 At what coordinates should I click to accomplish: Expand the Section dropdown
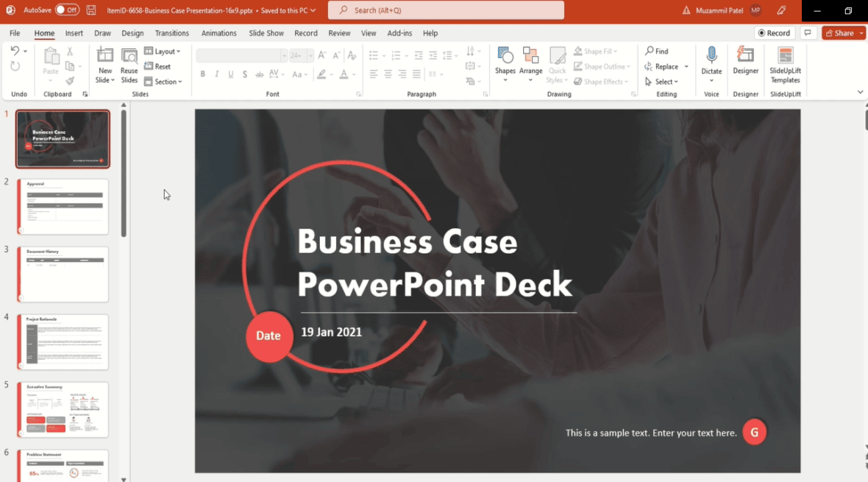pyautogui.click(x=163, y=82)
